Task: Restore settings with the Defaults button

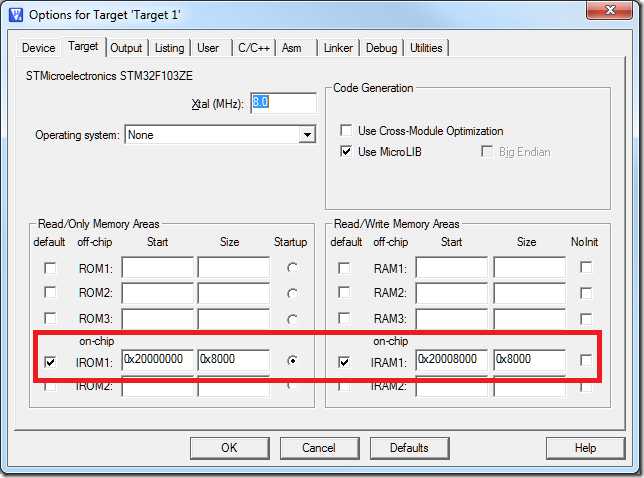Action: pyautogui.click(x=409, y=448)
